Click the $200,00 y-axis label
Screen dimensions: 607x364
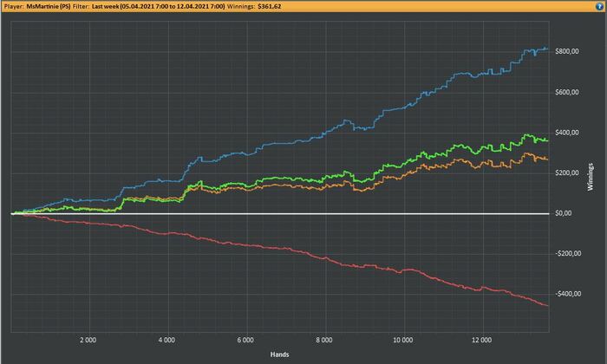pyautogui.click(x=567, y=173)
